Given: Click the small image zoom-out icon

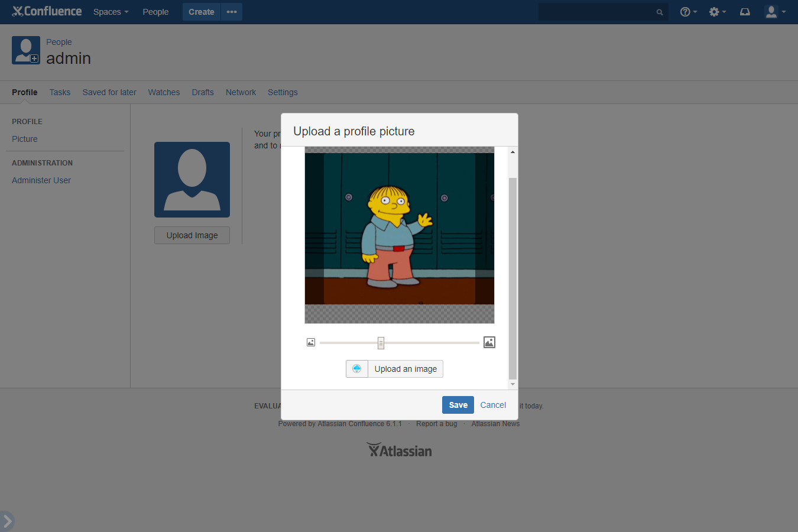Looking at the screenshot, I should (x=311, y=342).
